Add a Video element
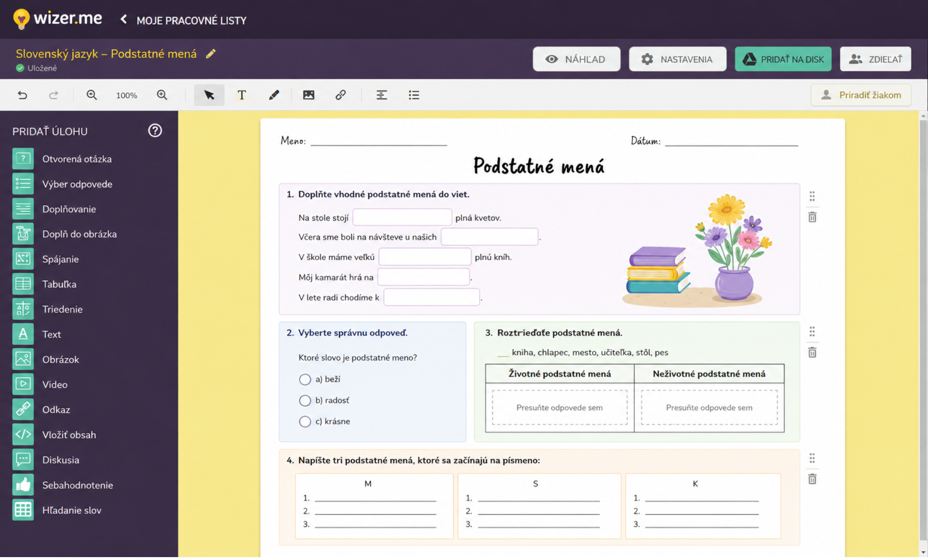Screen dimensions: 928x560 (x=40, y=385)
